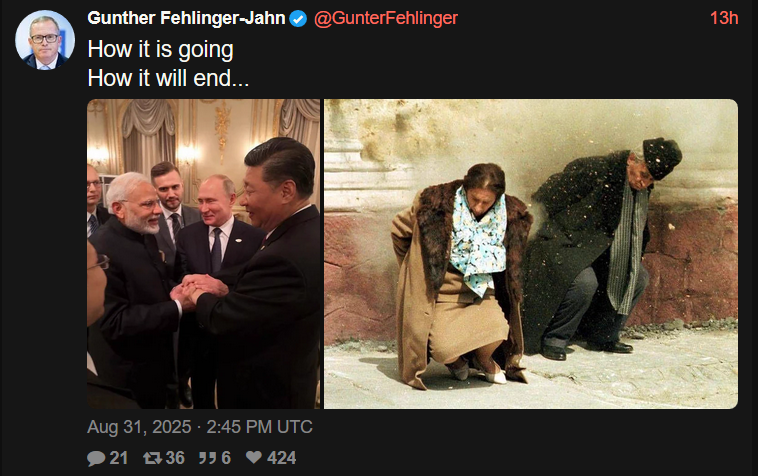Click the 13h timestamp link
This screenshot has width=758, height=476.
(724, 18)
